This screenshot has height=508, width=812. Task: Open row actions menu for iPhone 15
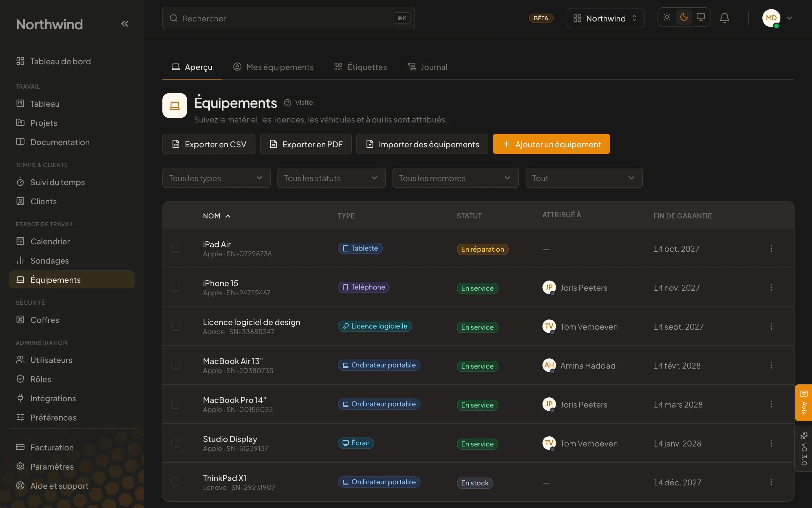pyautogui.click(x=771, y=287)
